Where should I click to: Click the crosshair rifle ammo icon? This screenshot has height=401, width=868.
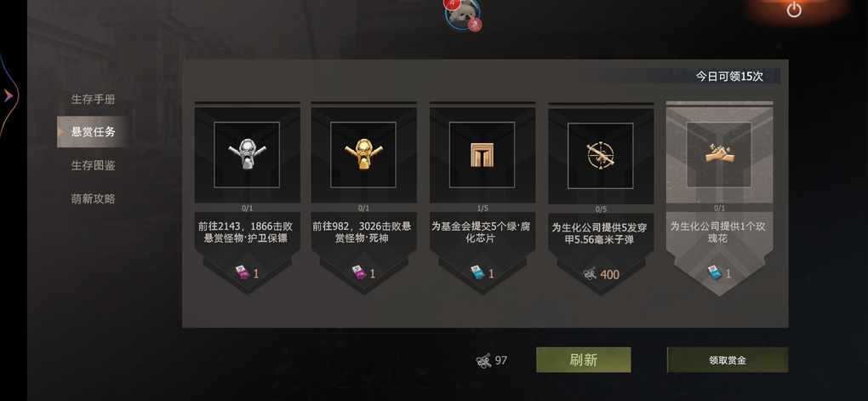coord(601,156)
